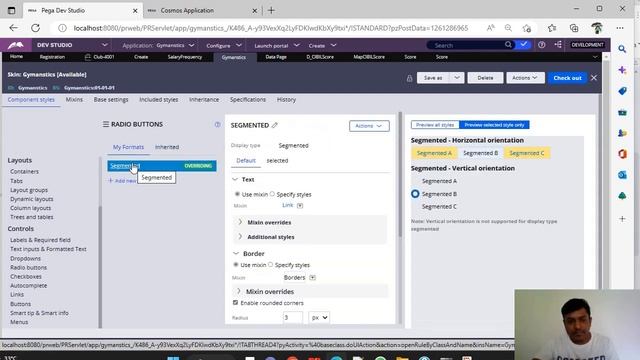640x360 pixels.
Task: Switch to the Mixins tab
Action: coord(74,99)
